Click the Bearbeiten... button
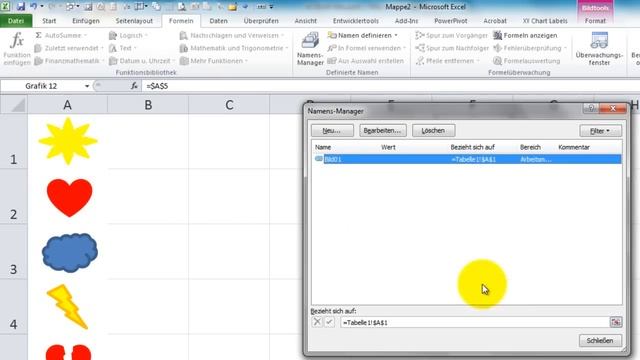Screen dimensions: 640x360 (x=382, y=131)
